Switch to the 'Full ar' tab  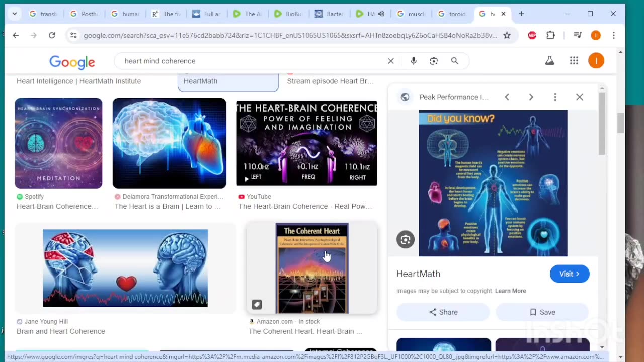(x=208, y=14)
